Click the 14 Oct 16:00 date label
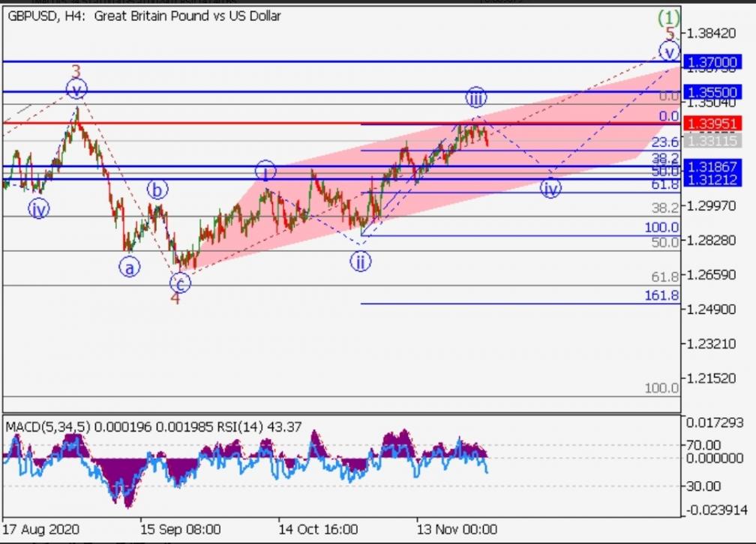 (x=318, y=531)
